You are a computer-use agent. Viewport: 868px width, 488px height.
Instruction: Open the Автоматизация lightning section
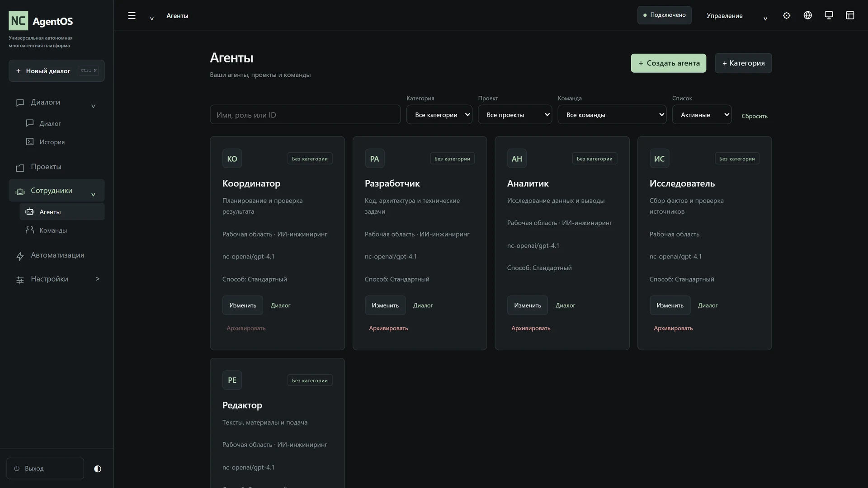point(57,255)
